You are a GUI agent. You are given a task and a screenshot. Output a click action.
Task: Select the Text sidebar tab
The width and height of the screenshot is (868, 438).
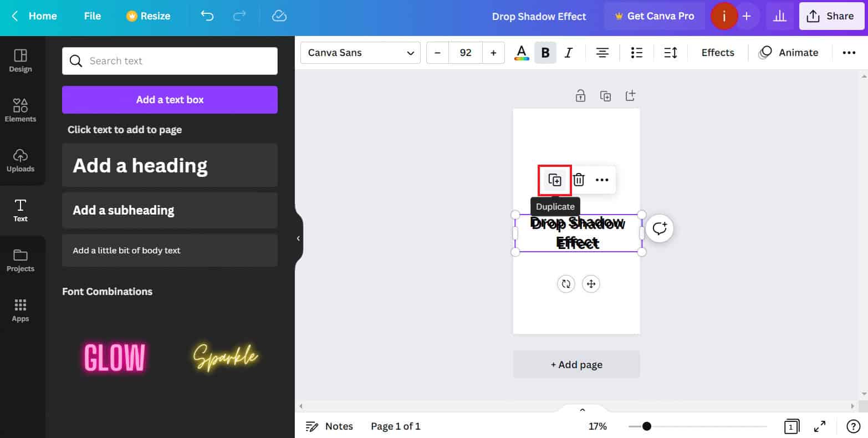[x=21, y=211]
